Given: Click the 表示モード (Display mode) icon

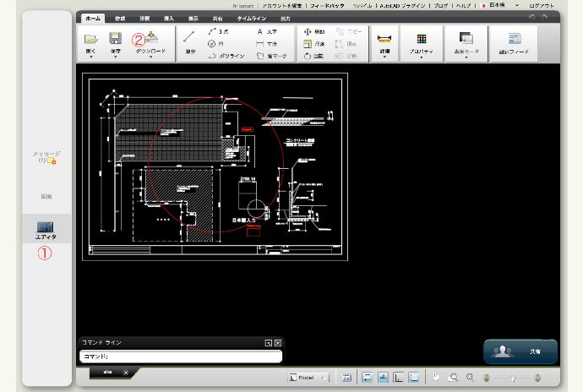Looking at the screenshot, I should [466, 38].
